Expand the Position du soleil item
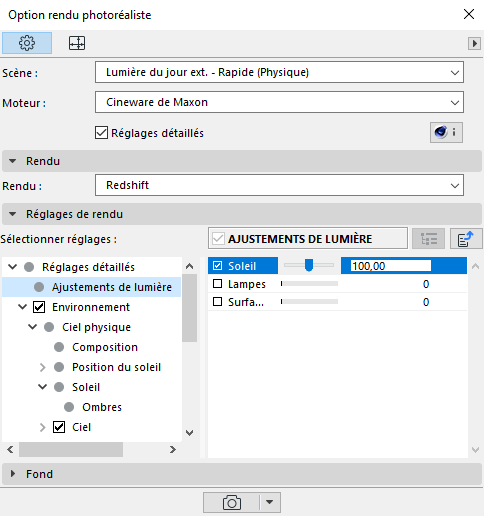Screen dimensions: 484x516 42,367
